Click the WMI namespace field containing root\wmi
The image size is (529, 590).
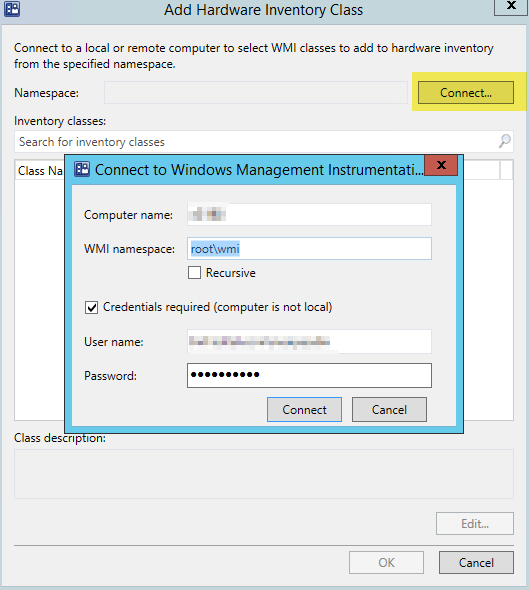[309, 248]
